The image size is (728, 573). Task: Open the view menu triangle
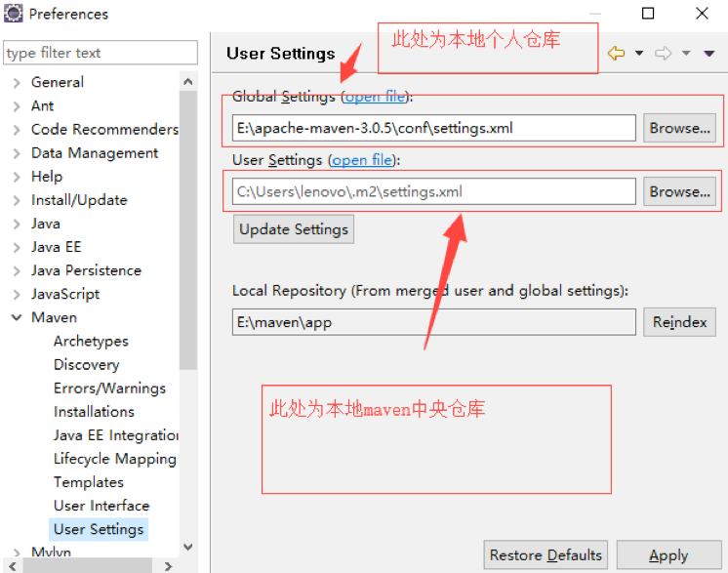point(708,54)
